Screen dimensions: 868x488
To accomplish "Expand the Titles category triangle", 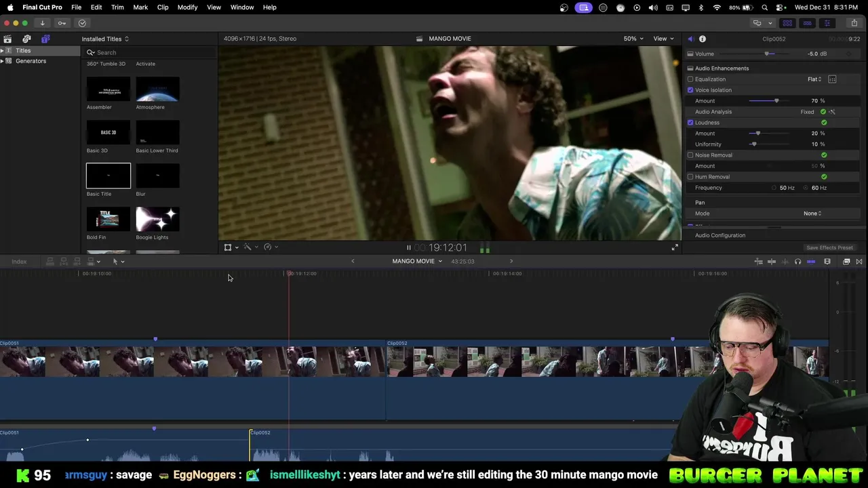I will click(x=3, y=51).
